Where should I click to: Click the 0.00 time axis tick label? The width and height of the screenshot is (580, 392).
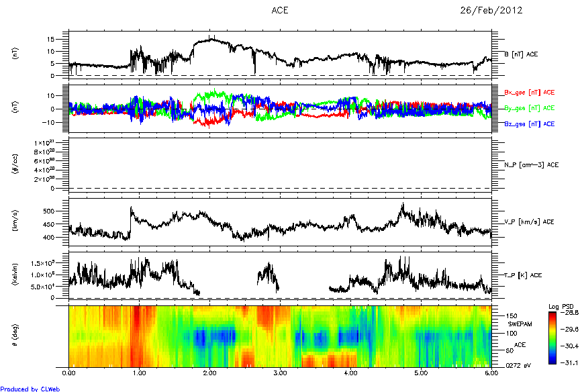tap(69, 373)
